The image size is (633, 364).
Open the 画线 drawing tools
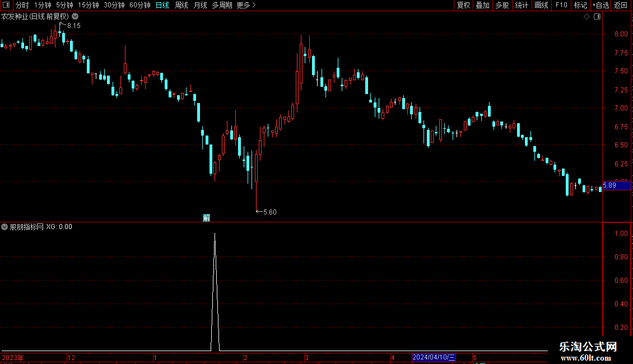point(541,5)
